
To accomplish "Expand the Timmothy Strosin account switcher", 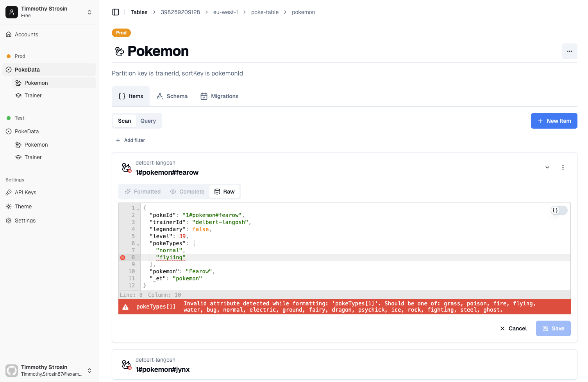I will (x=89, y=12).
